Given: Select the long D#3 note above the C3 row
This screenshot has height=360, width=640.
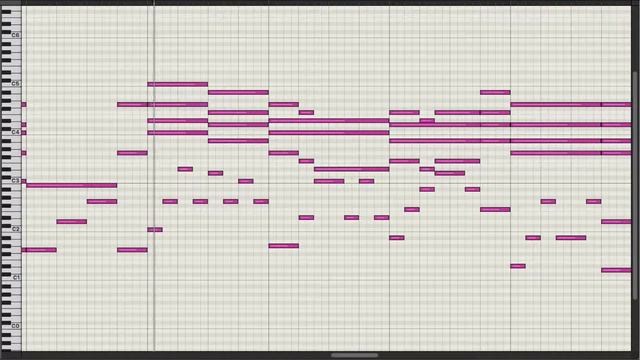Looking at the screenshot, I should [x=351, y=169].
